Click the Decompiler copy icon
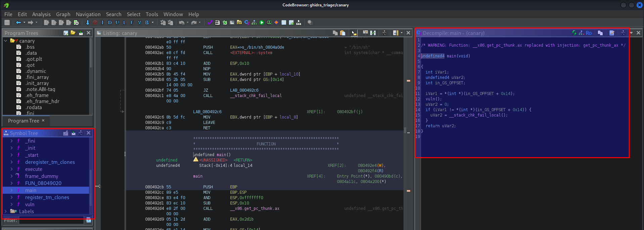 (x=600, y=33)
